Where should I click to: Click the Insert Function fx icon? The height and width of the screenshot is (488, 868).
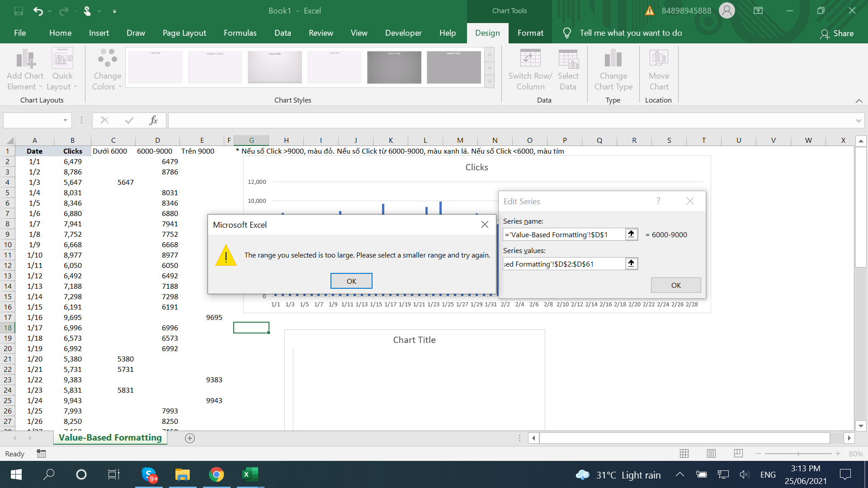coord(153,120)
